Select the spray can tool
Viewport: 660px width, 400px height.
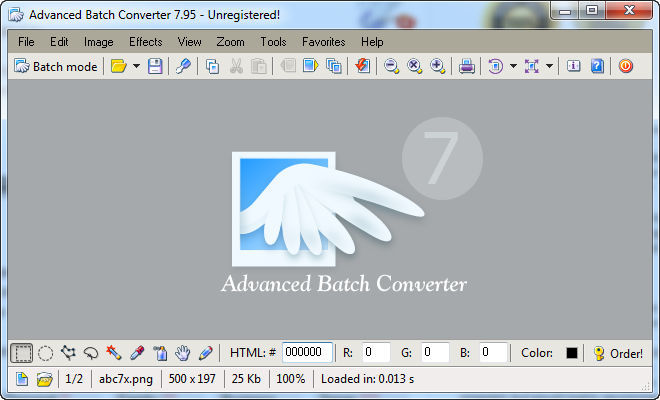coord(160,353)
